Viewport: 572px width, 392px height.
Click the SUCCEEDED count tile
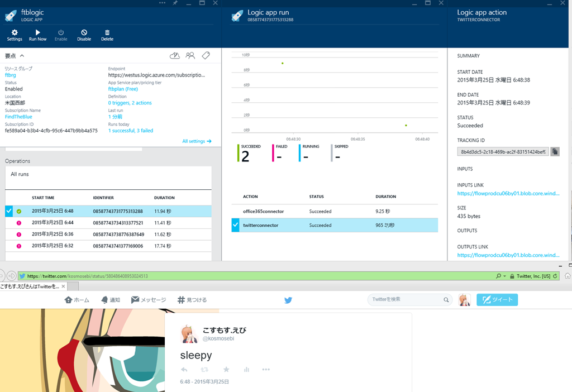[x=250, y=153]
